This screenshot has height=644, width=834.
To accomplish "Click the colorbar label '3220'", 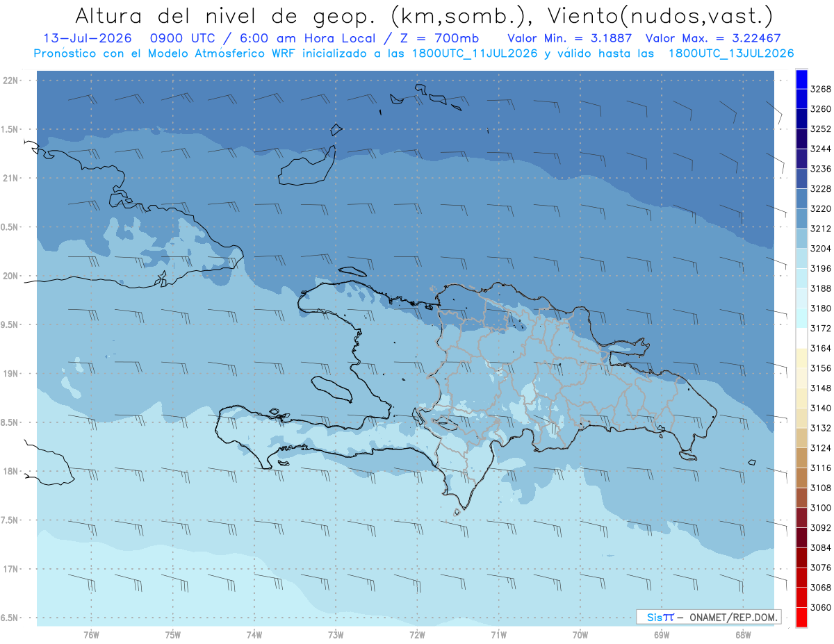I will coord(820,208).
